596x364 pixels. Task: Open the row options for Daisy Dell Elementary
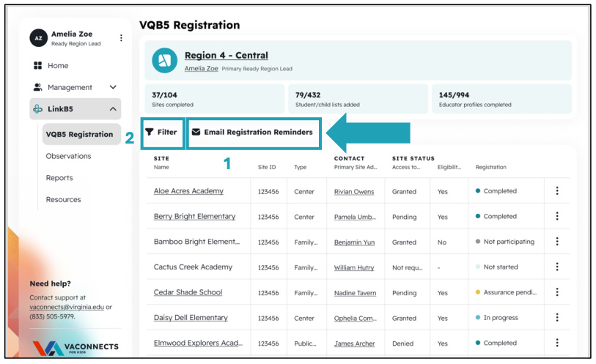tap(557, 318)
